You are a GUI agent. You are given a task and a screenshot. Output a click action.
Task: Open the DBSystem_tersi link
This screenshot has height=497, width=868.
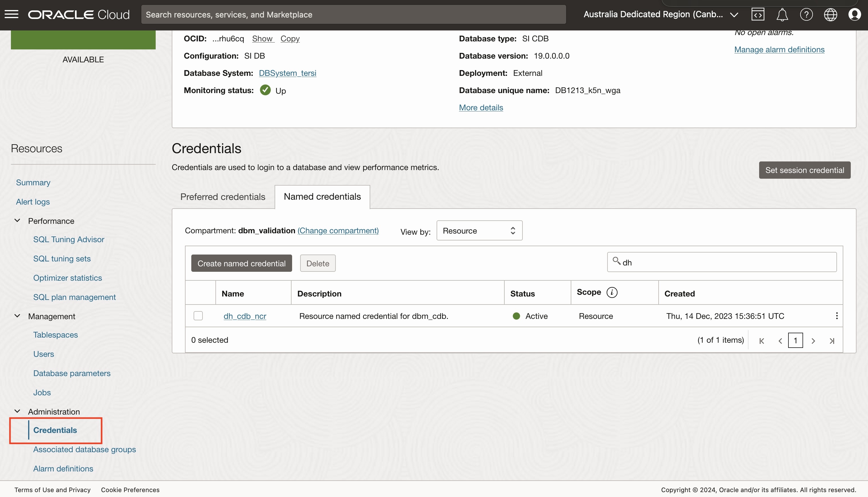tap(287, 73)
